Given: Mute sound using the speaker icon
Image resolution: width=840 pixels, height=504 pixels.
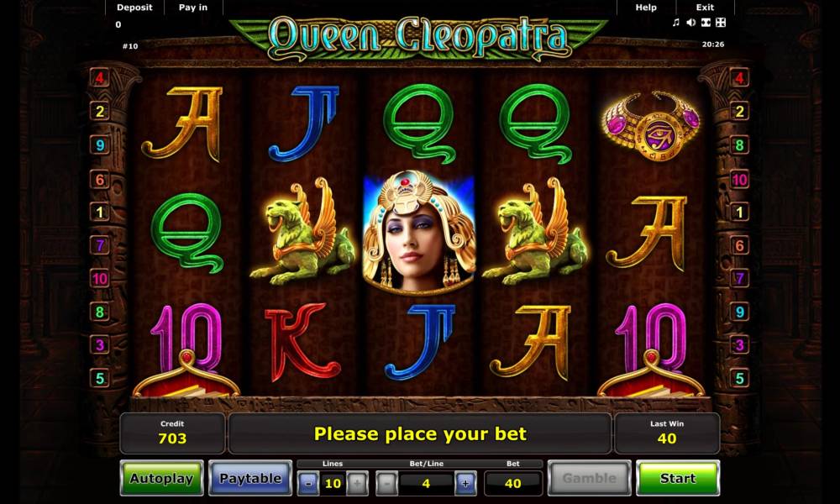Looking at the screenshot, I should pos(691,22).
